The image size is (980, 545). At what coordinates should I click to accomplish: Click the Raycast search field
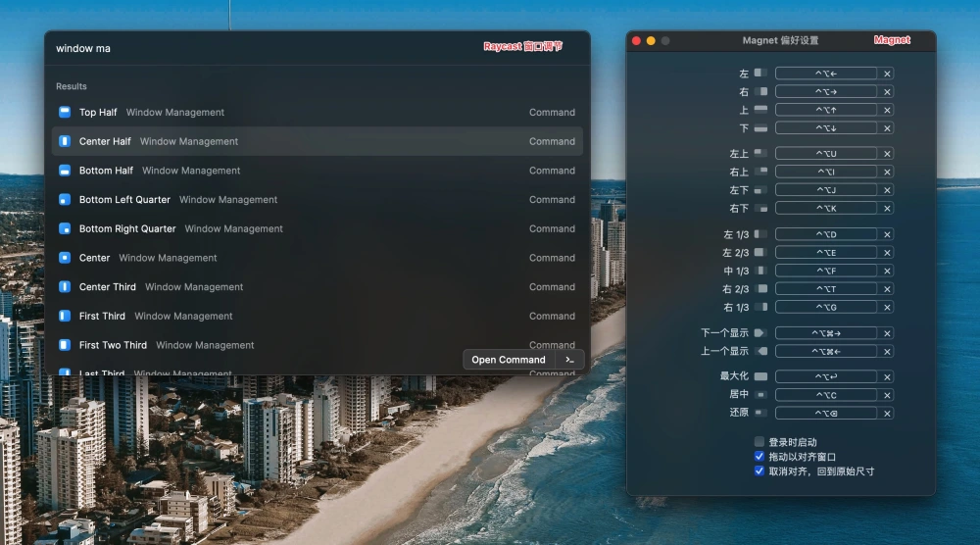[x=263, y=48]
